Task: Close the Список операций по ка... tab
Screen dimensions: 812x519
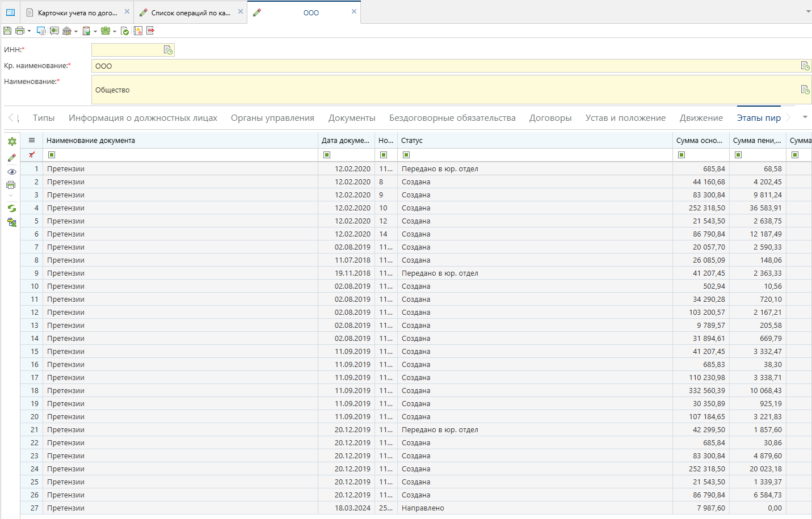Action: pyautogui.click(x=241, y=11)
